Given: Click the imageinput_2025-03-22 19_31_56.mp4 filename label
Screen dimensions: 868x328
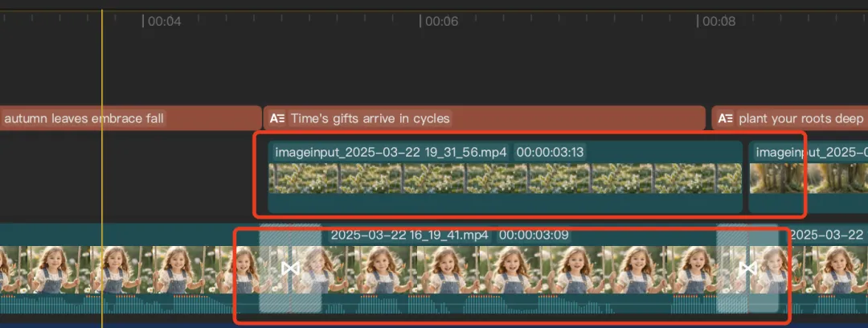Looking at the screenshot, I should point(391,152).
